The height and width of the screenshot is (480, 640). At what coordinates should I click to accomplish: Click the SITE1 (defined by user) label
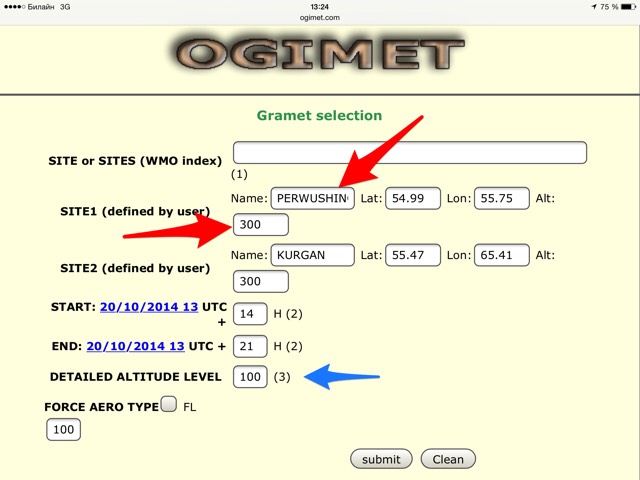pyautogui.click(x=135, y=211)
